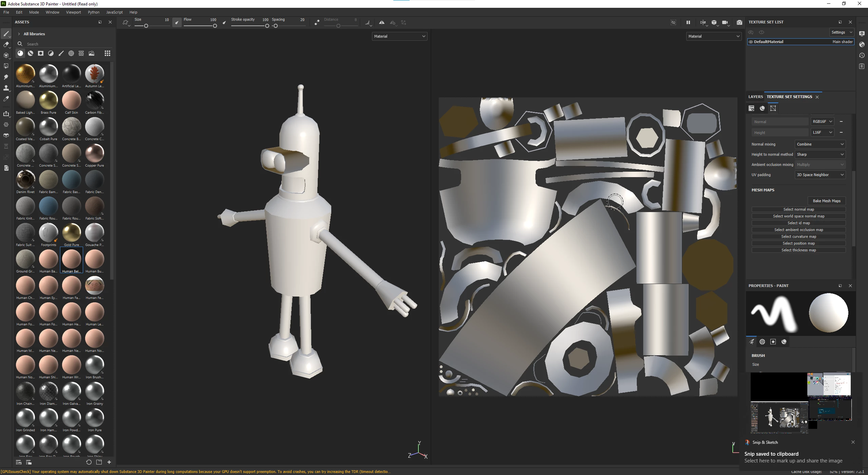Switch to the LAYERS tab
This screenshot has height=475, width=868.
coord(755,97)
